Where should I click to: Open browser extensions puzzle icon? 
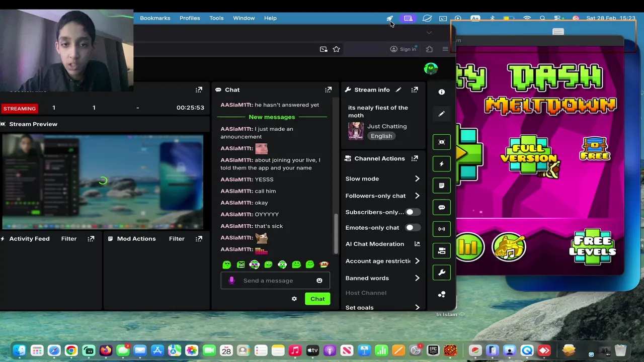click(429, 49)
